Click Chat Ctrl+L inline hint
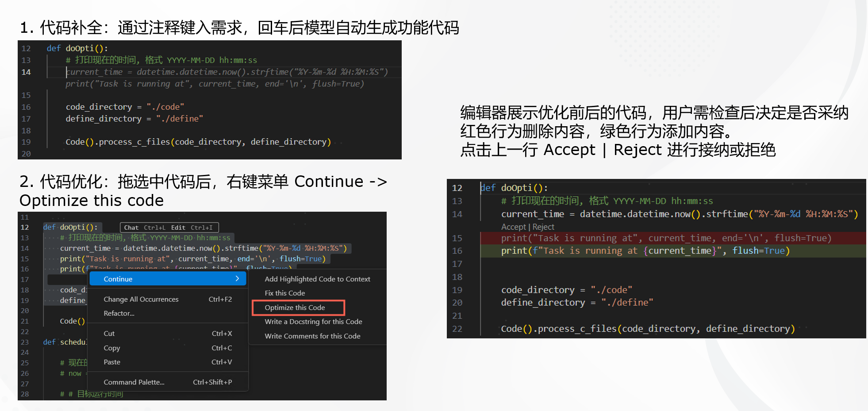The image size is (868, 411). tap(145, 228)
